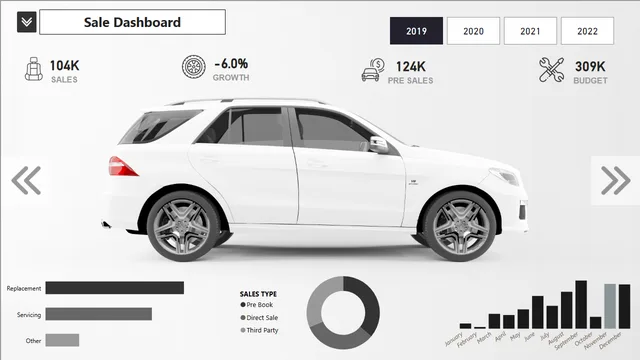Image resolution: width=640 pixels, height=360 pixels.
Task: Click the SALES TYPE legend title
Action: tap(258, 294)
